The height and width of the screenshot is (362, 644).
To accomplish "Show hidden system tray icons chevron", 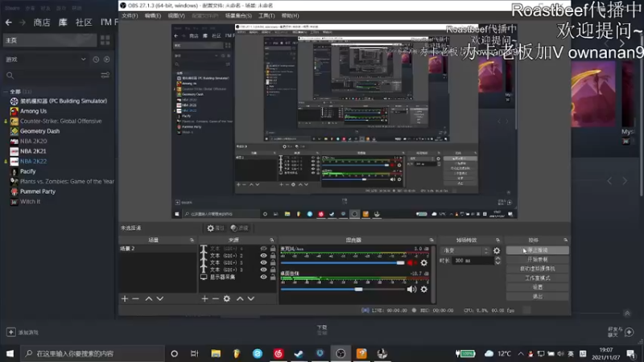I will pos(521,353).
